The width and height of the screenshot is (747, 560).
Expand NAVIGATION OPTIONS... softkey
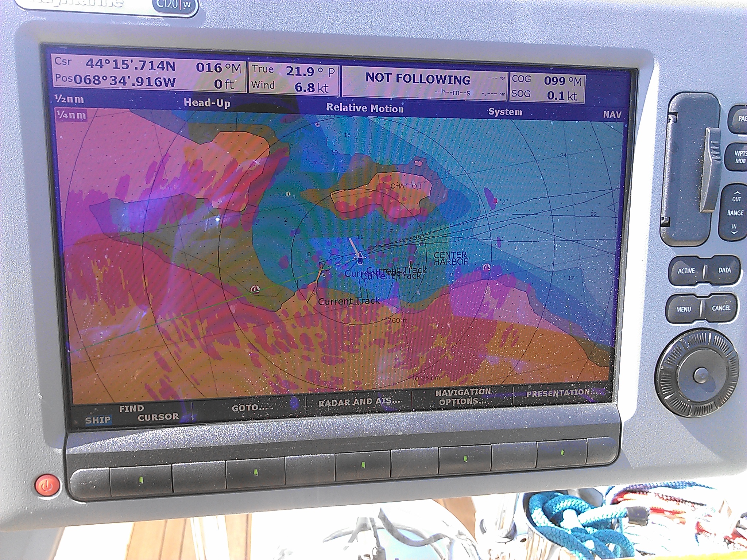pyautogui.click(x=463, y=397)
